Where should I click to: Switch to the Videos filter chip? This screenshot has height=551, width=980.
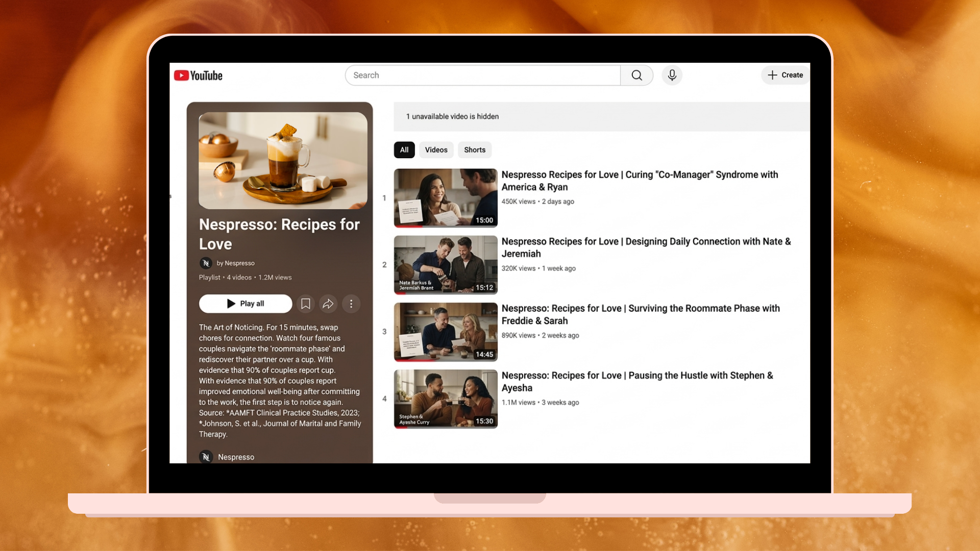point(436,150)
